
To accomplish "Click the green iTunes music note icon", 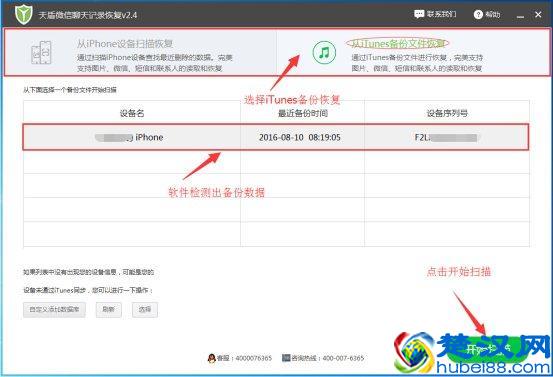I will [x=324, y=53].
